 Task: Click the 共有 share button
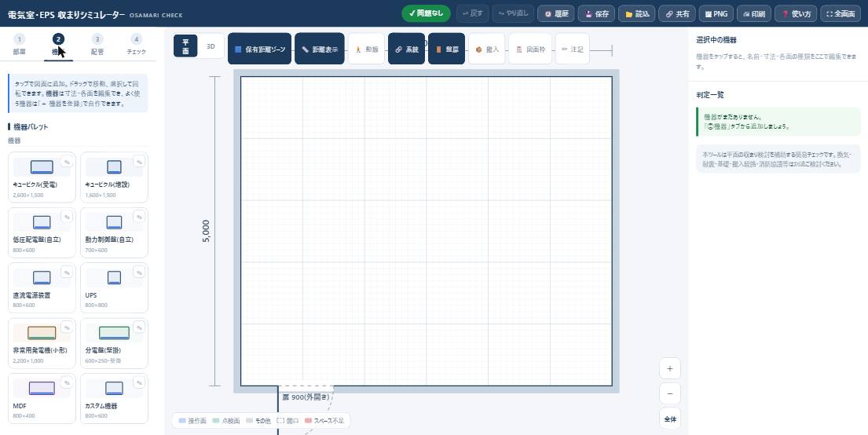677,14
